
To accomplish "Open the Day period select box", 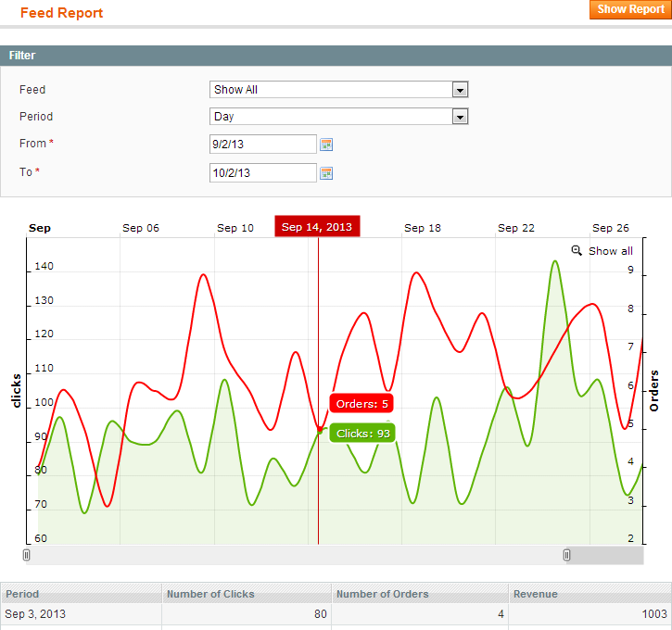I will click(338, 117).
